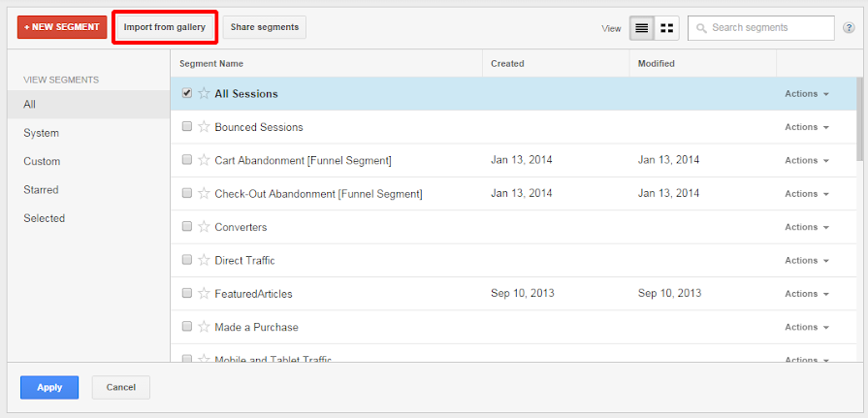
Task: Click the segment list vertical scrollbar
Action: point(858,117)
